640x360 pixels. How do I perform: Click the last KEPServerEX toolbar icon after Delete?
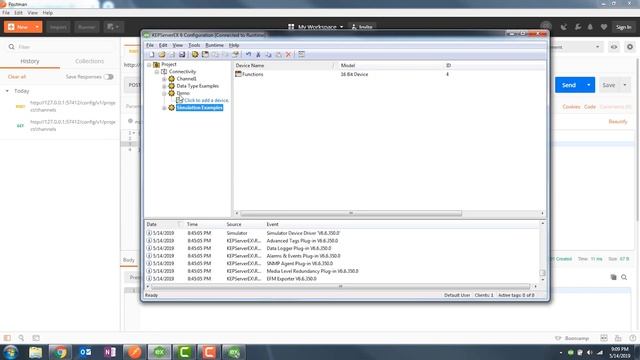301,55
